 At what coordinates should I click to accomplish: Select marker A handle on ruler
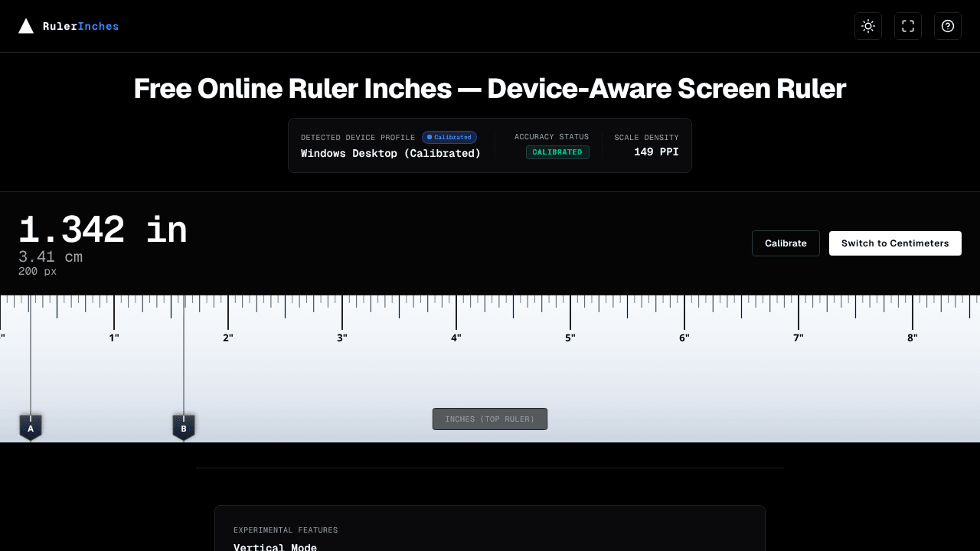pyautogui.click(x=31, y=428)
